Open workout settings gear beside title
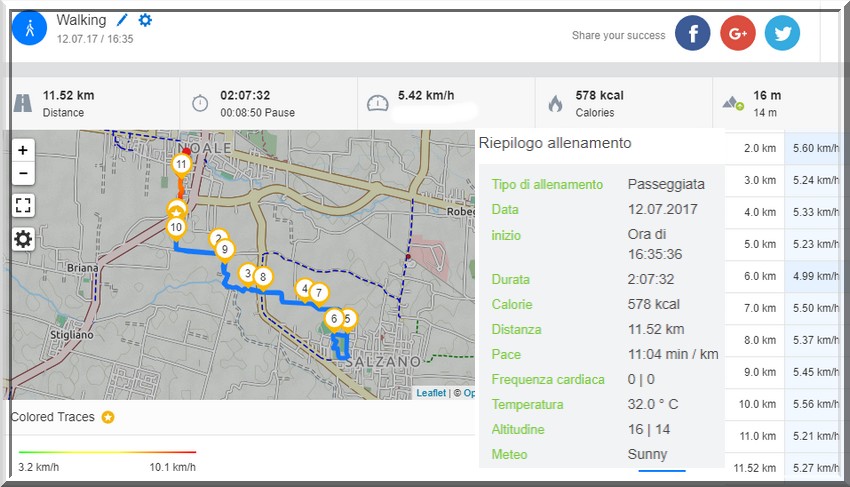 (145, 20)
